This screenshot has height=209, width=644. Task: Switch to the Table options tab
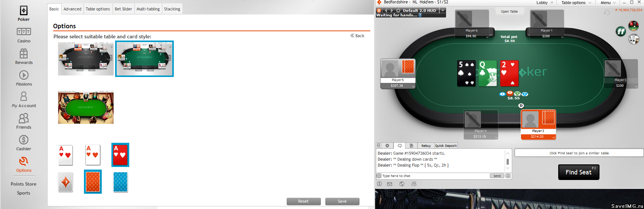coord(98,9)
